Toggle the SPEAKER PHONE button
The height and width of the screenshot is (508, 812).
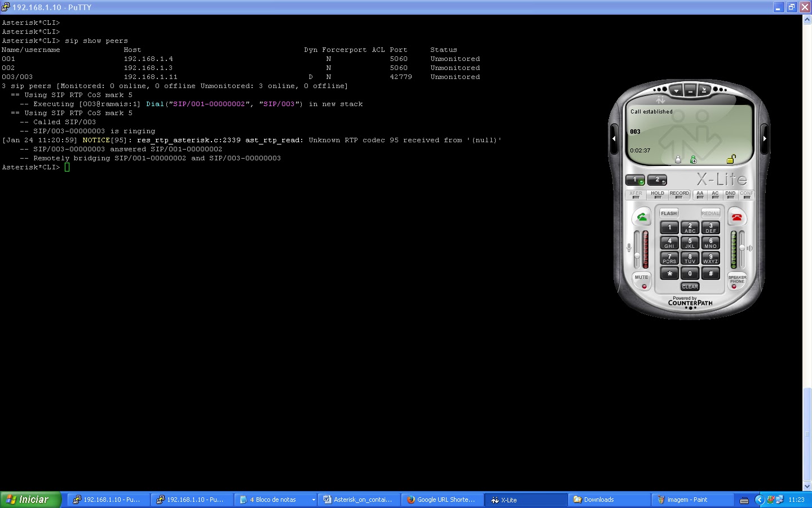[737, 281]
